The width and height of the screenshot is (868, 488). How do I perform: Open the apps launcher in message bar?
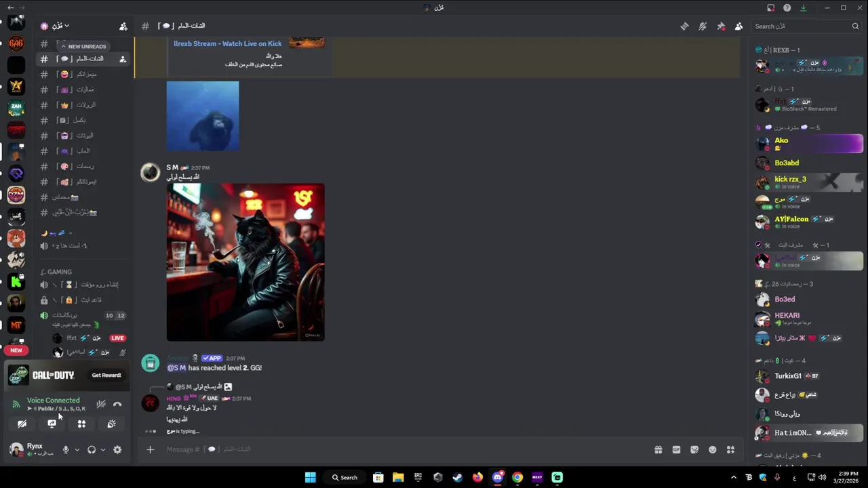pos(730,449)
